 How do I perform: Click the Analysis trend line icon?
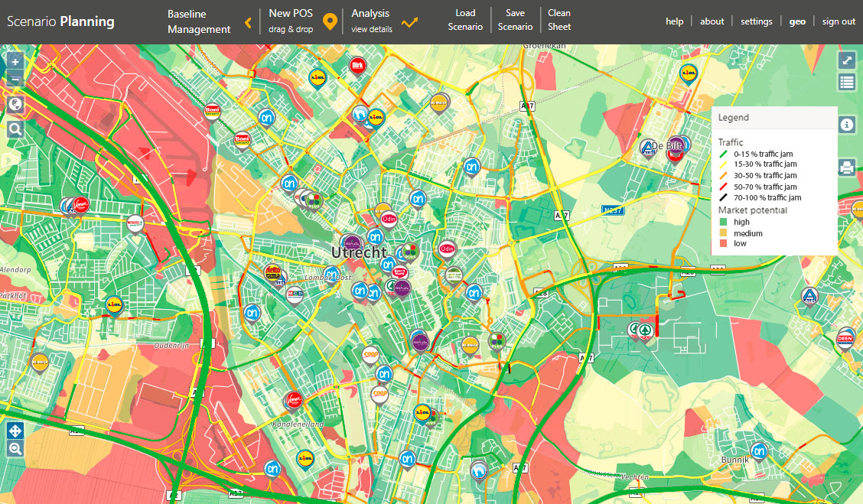[409, 22]
